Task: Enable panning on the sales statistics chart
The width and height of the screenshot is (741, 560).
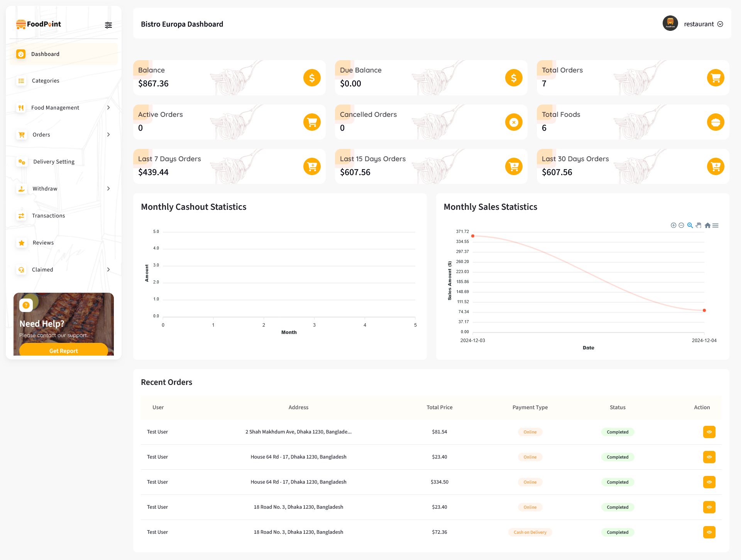Action: [x=699, y=225]
